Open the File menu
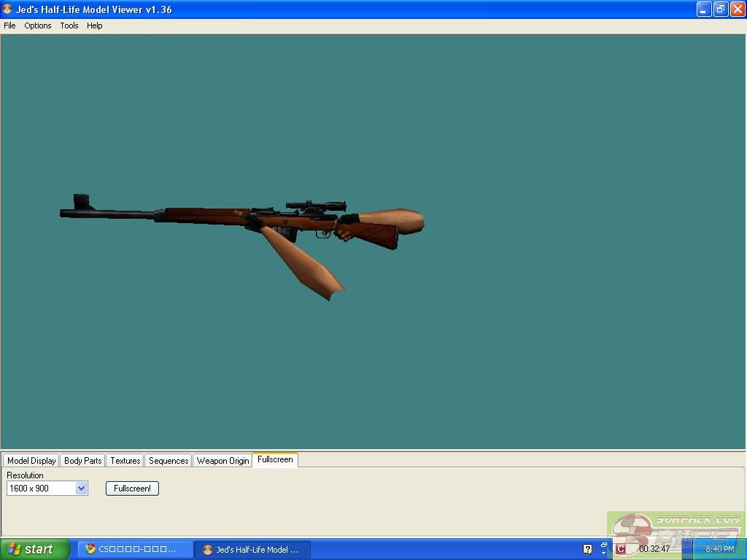 click(9, 26)
